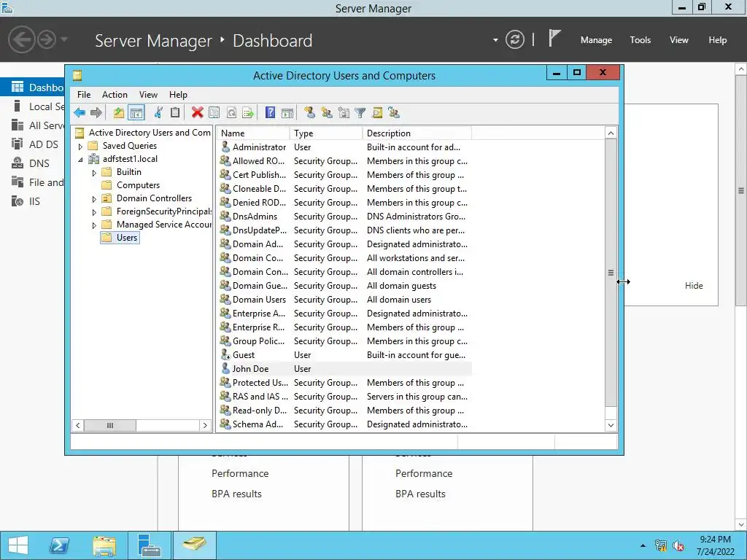The image size is (747, 560).
Task: Open Server Manager View menu
Action: pos(679,40)
